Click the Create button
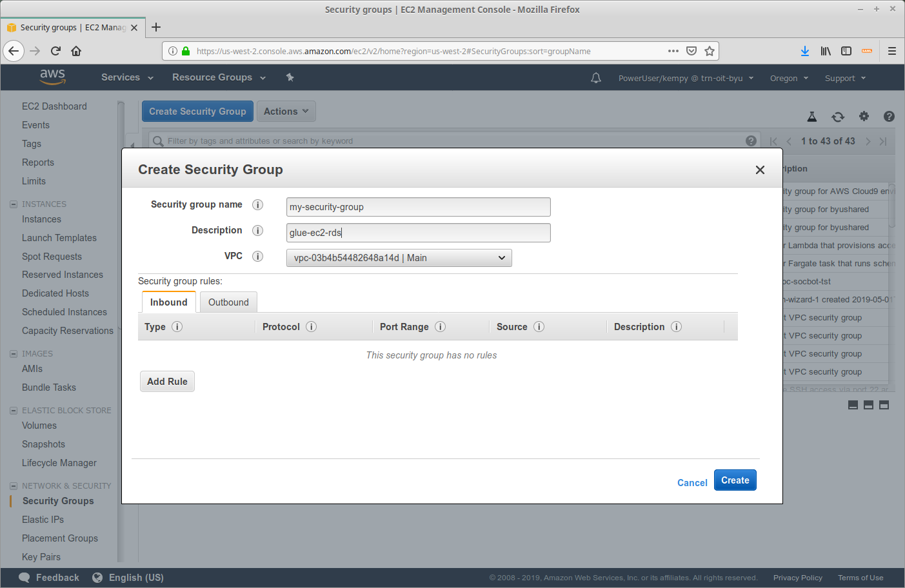This screenshot has width=905, height=588. [735, 480]
